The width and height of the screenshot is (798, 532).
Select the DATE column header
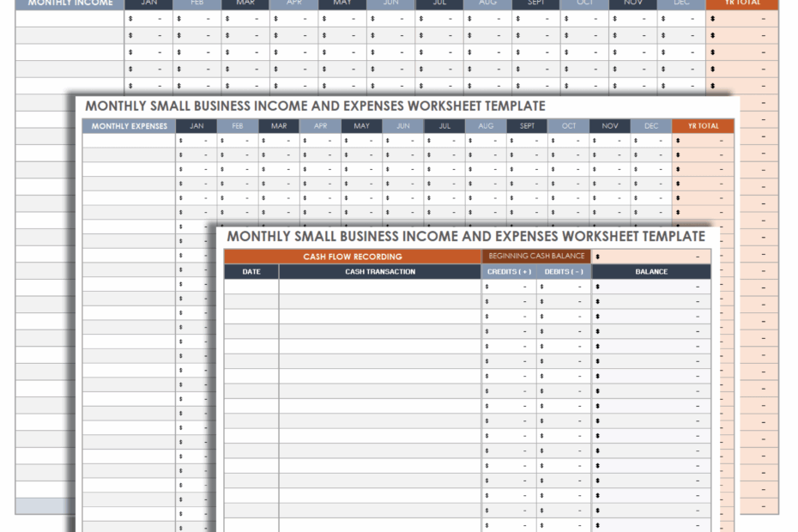(x=251, y=271)
